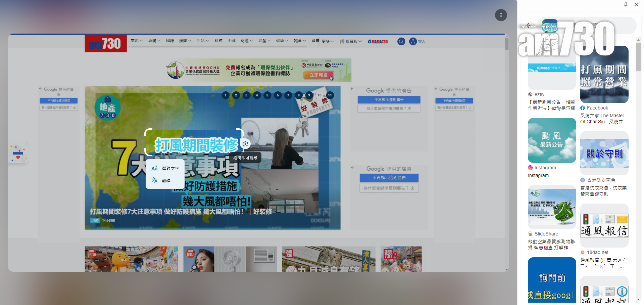The image size is (644, 305).
Task: Click the user login avatar icon
Action: coord(413,41)
